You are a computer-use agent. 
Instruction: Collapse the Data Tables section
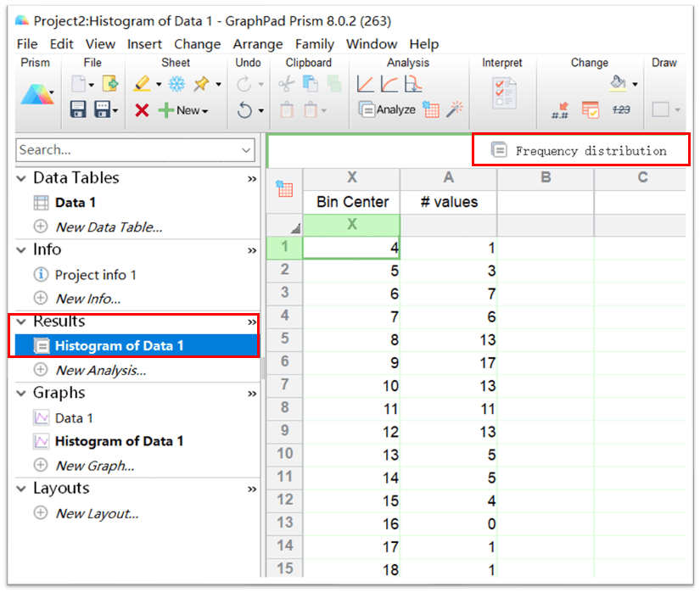pyautogui.click(x=21, y=178)
